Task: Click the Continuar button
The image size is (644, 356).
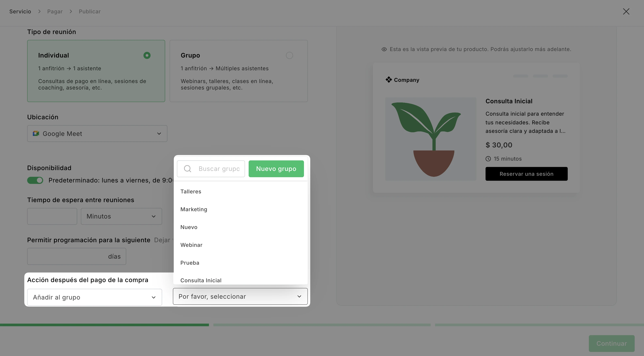Action: (611, 343)
